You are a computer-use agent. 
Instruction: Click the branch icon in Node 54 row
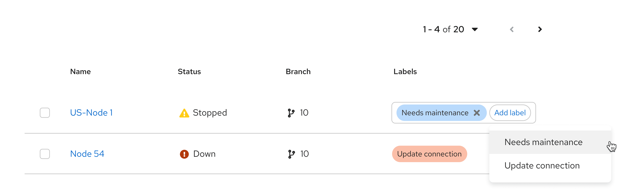pos(291,154)
